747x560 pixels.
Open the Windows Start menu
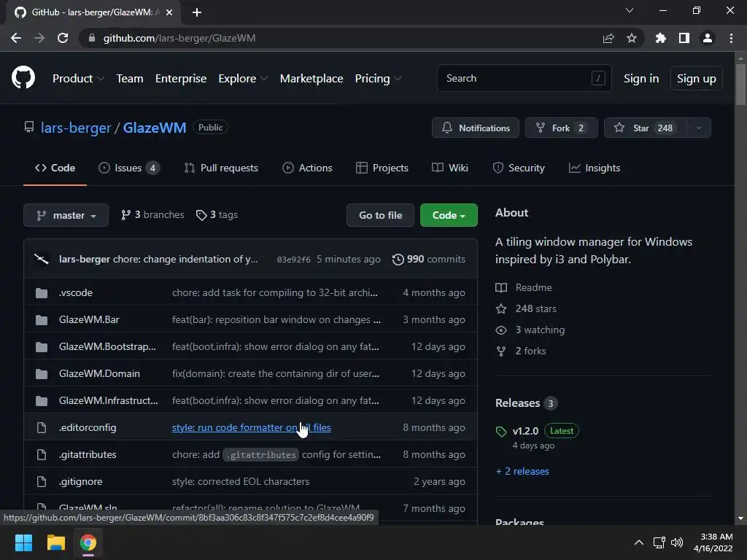tap(23, 542)
